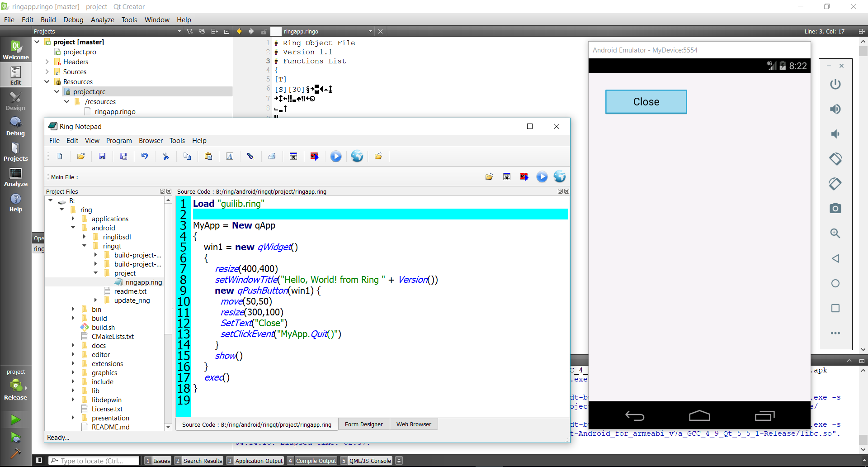The height and width of the screenshot is (467, 868).
Task: Click the Android back arrow in the emulator nav bar
Action: click(x=635, y=415)
